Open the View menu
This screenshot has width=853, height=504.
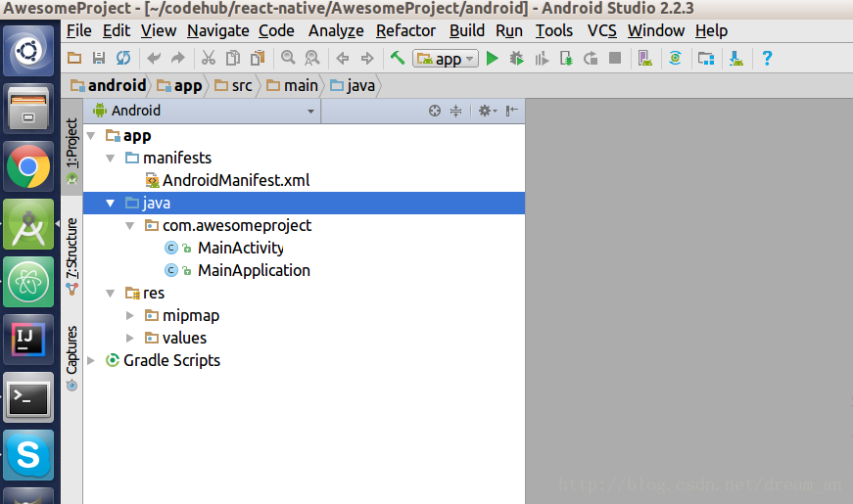[x=159, y=31]
